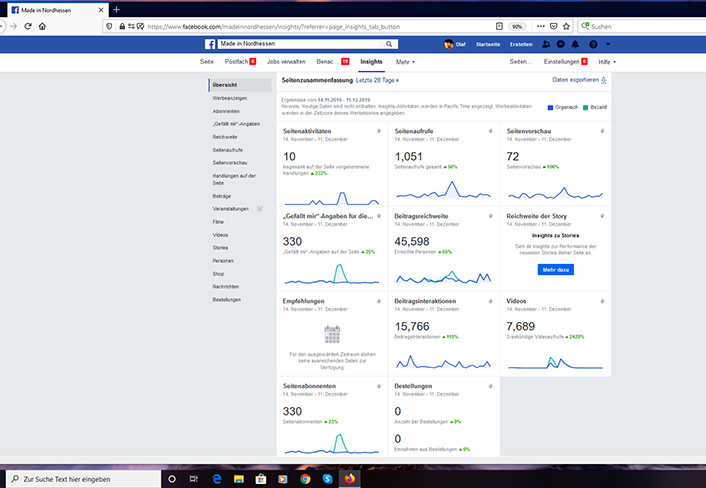Open Skype from the taskbar
706x488 pixels.
(327, 479)
